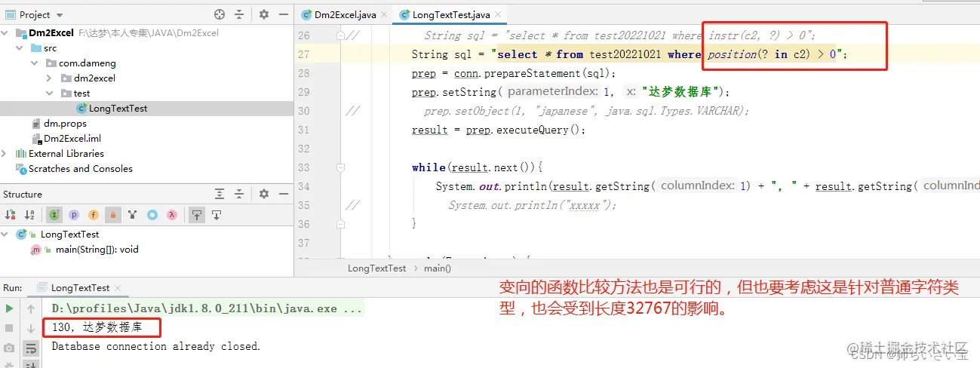Click the Stop square in Run panel

pyautogui.click(x=10, y=328)
